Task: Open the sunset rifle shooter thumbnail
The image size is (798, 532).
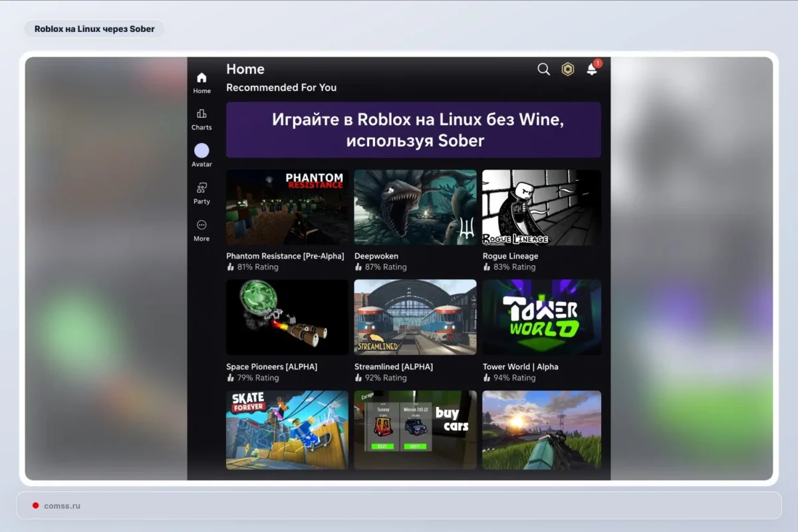Action: 541,430
